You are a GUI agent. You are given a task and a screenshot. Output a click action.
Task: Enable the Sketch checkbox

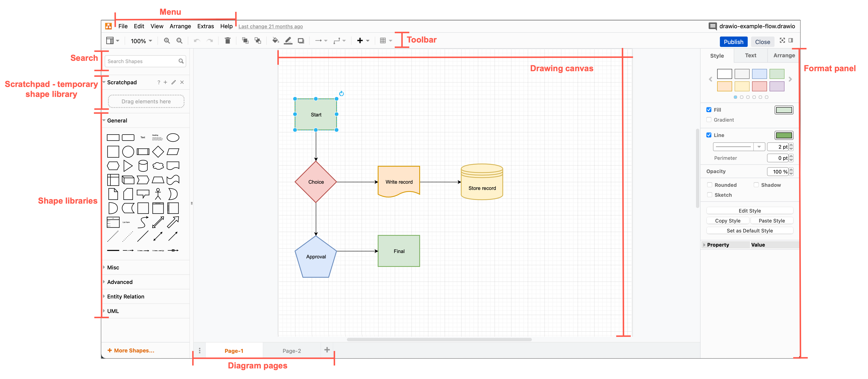[710, 195]
